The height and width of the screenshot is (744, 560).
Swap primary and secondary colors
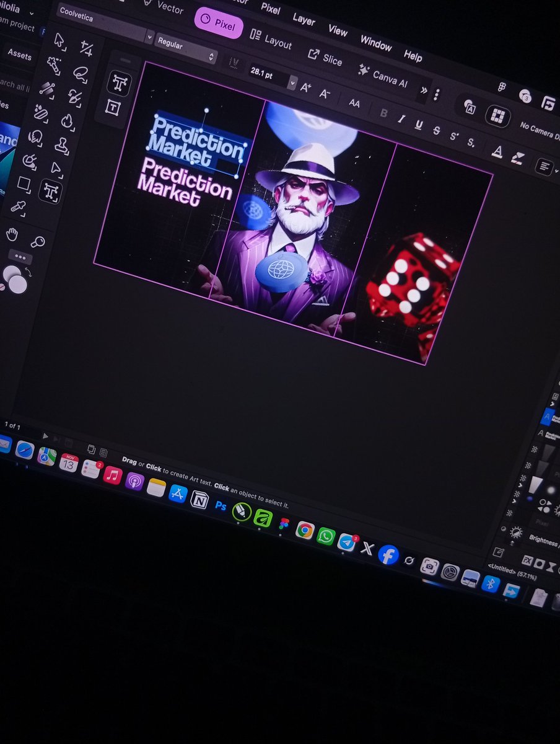coord(28,271)
